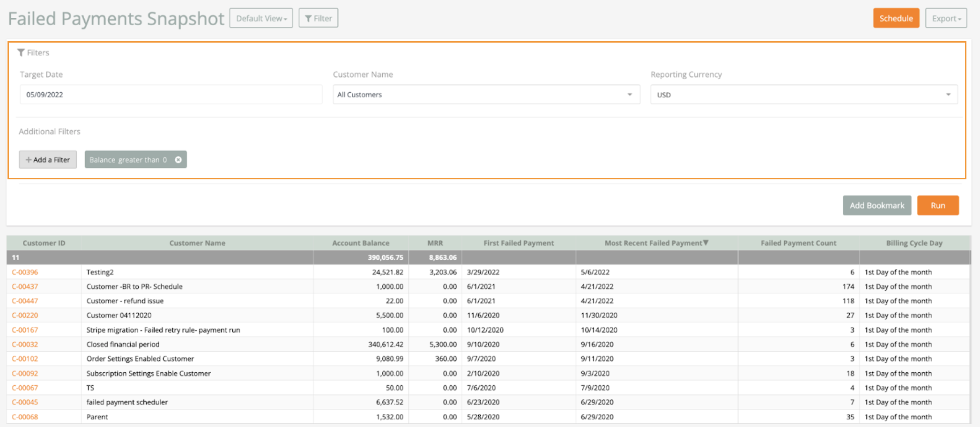Sort by MRR column header
Screen dimensions: 980x427
(x=435, y=243)
